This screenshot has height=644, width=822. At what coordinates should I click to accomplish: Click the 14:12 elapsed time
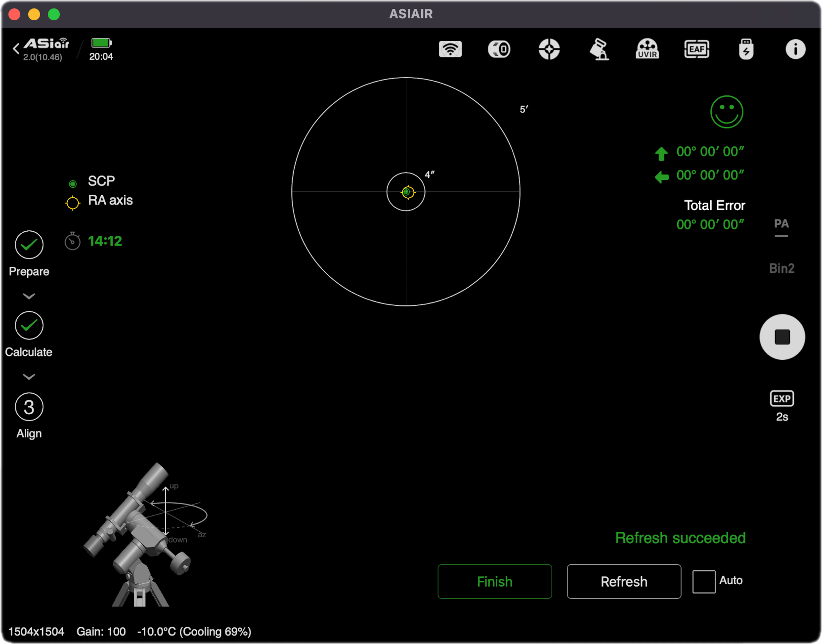pos(105,241)
